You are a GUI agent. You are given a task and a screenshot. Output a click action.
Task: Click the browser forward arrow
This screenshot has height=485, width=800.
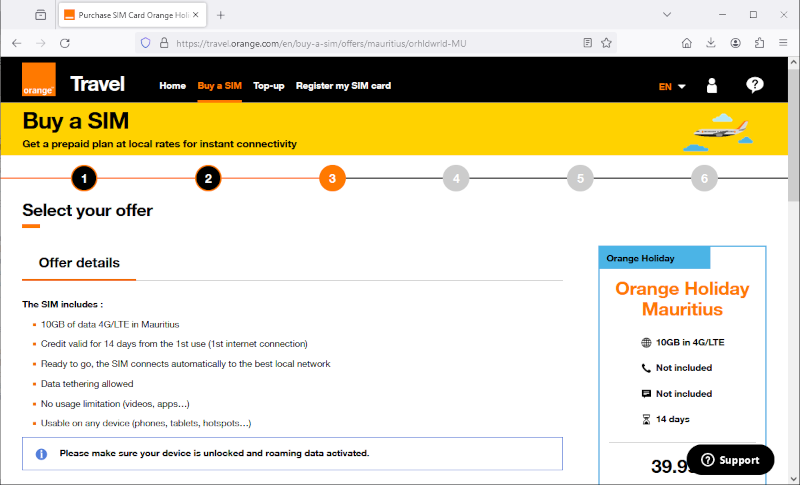tap(41, 43)
